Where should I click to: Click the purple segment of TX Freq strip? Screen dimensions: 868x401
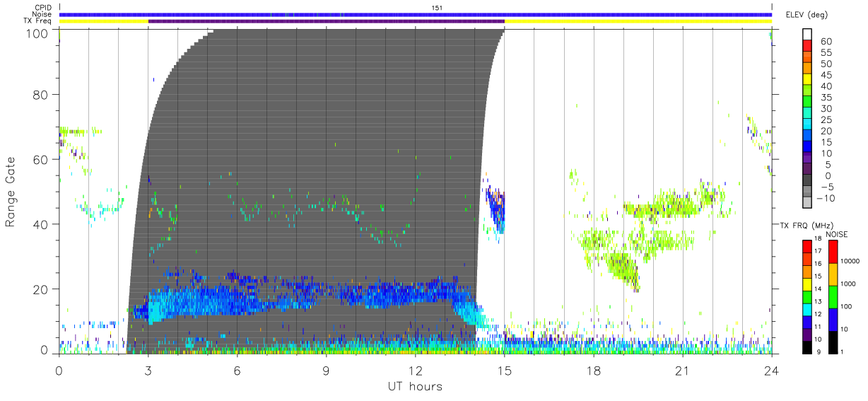(326, 21)
